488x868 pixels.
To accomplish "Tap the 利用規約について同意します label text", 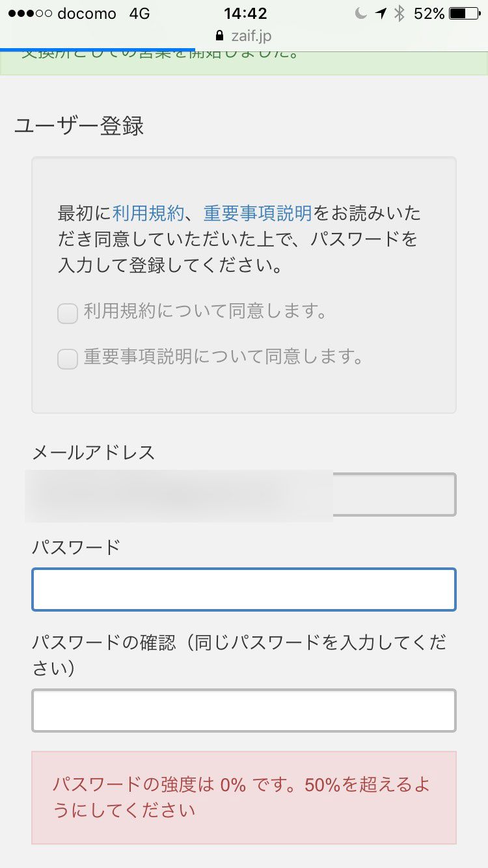I will (x=205, y=312).
